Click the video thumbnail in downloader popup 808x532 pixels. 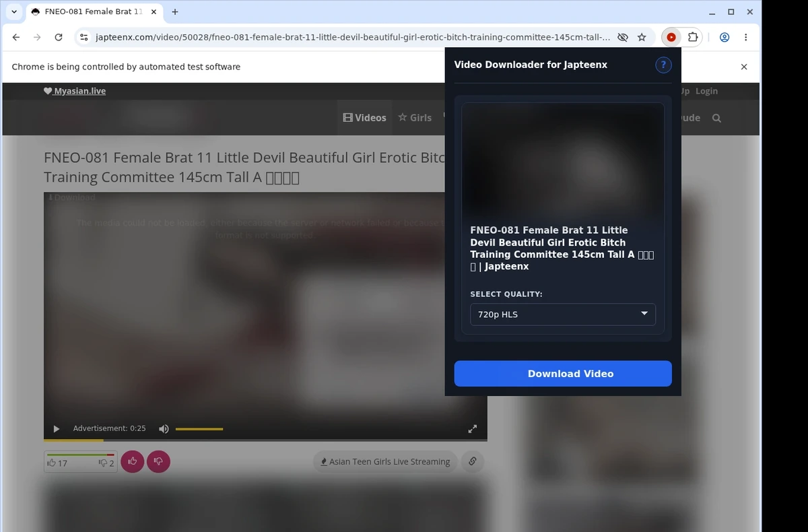pos(563,160)
